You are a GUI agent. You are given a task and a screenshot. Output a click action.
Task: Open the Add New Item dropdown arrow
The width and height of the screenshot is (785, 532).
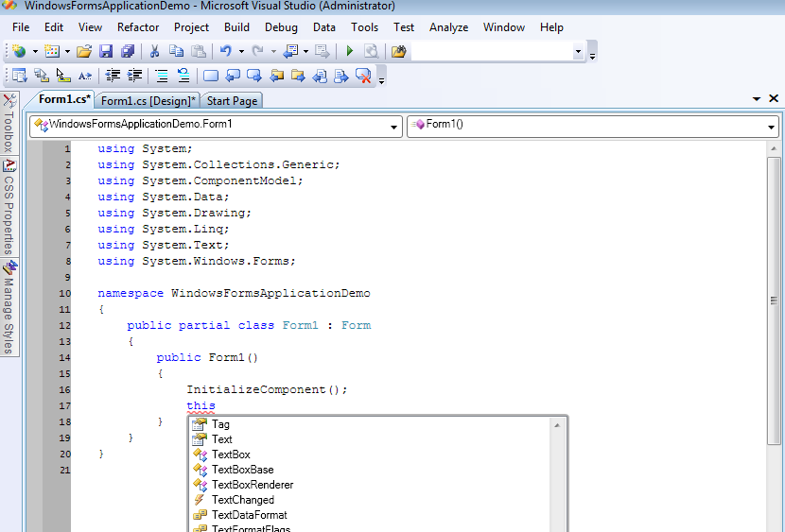(x=67, y=52)
